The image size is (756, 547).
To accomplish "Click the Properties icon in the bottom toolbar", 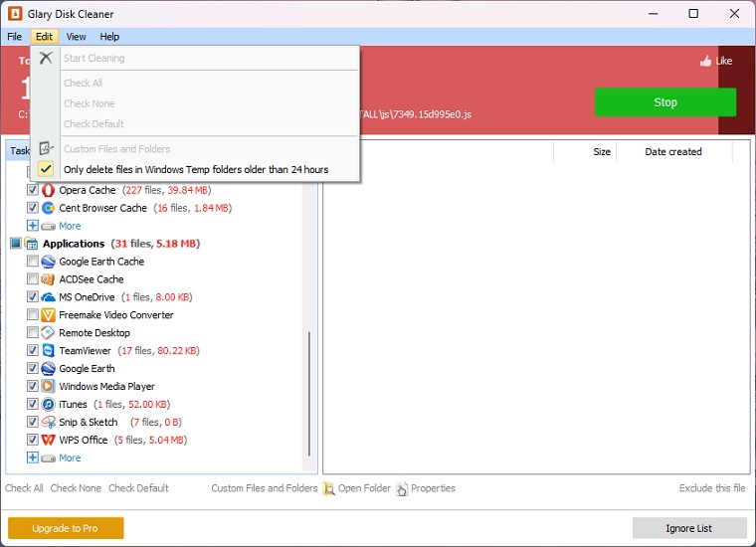I will [402, 488].
